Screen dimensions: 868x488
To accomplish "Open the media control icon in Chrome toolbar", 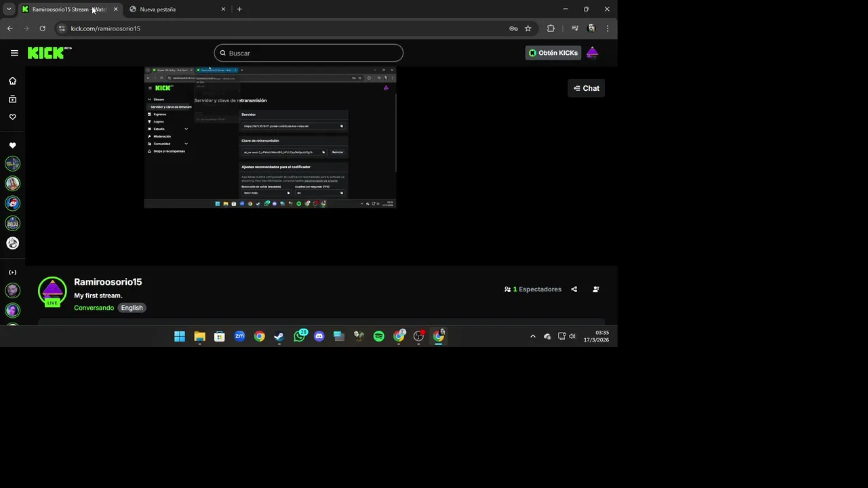I will [575, 28].
